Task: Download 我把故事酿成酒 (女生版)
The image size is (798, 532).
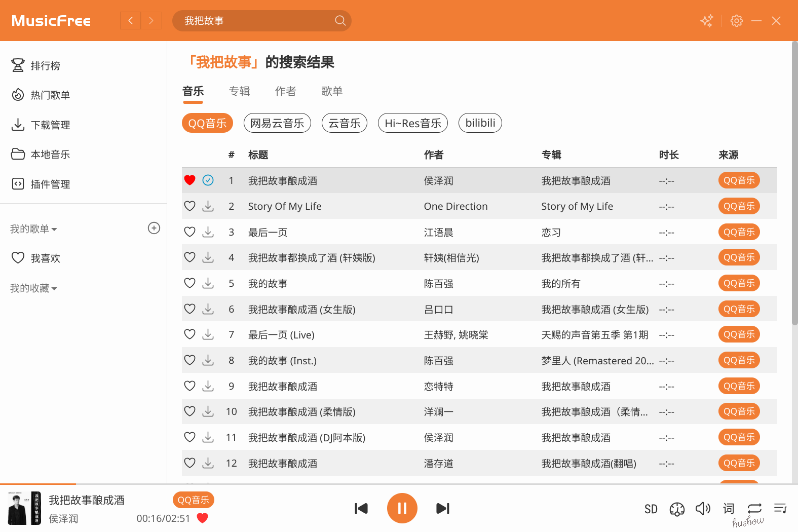Action: tap(208, 309)
